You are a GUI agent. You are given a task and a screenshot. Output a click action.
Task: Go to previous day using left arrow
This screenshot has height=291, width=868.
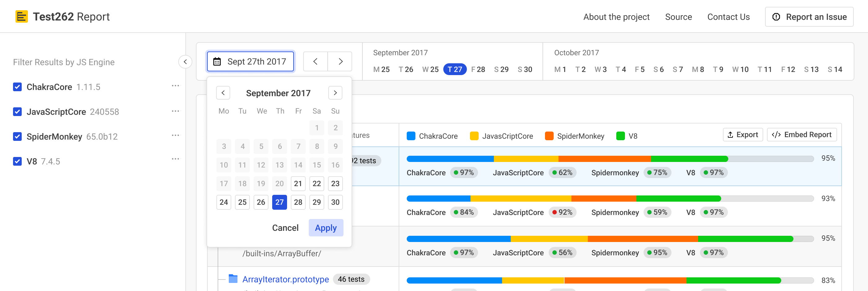tap(315, 61)
